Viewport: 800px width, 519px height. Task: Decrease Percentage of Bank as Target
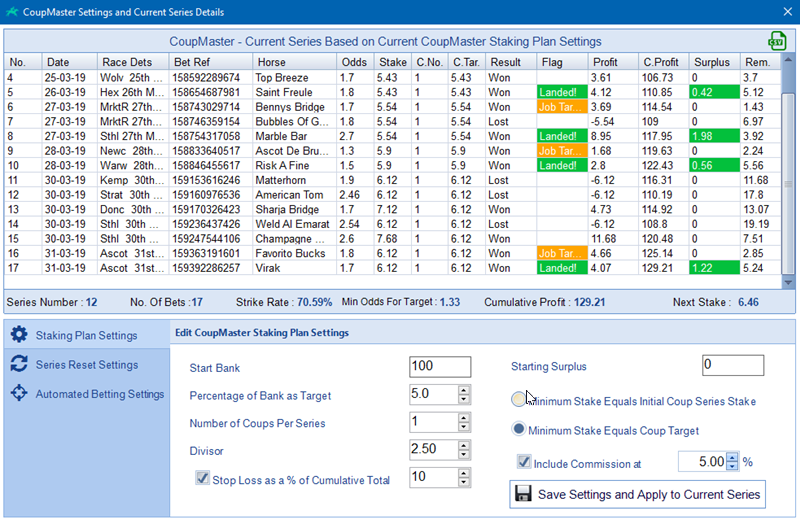click(x=464, y=399)
